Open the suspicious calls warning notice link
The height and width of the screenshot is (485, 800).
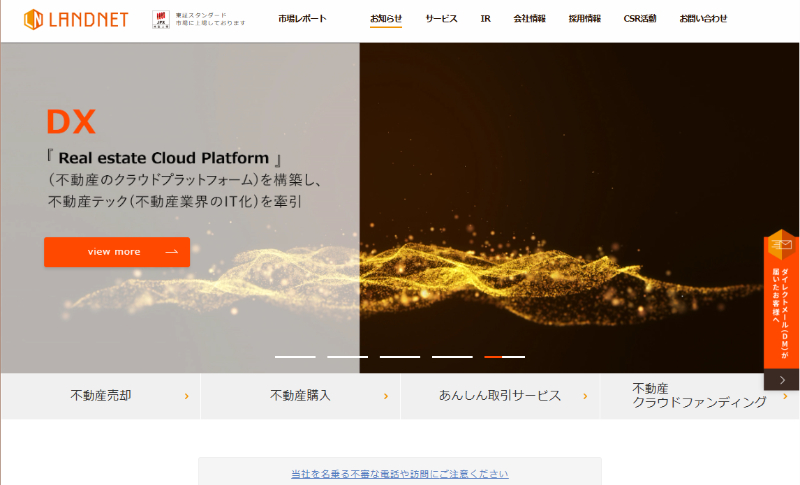point(399,474)
